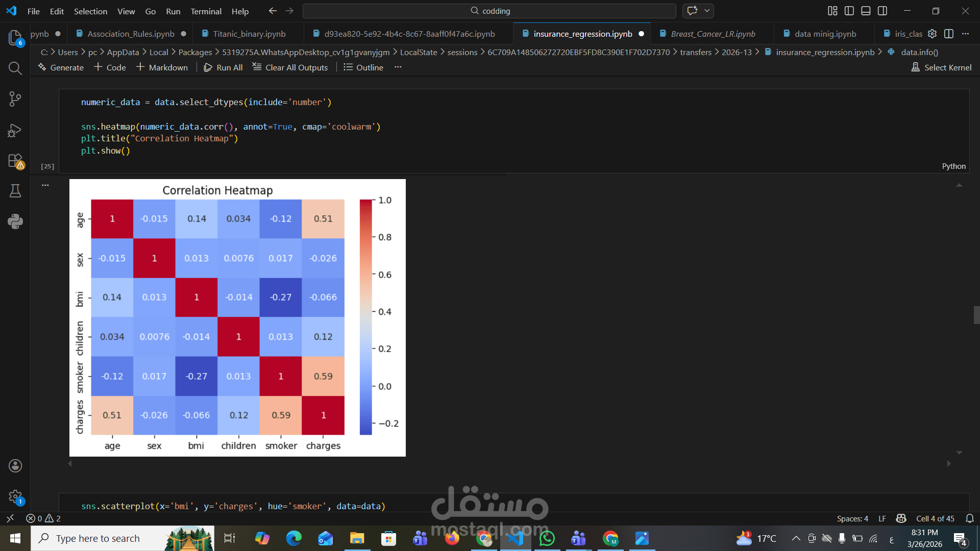Click the heatmap colorbar scale
The height and width of the screenshot is (551, 980).
pyautogui.click(x=365, y=317)
